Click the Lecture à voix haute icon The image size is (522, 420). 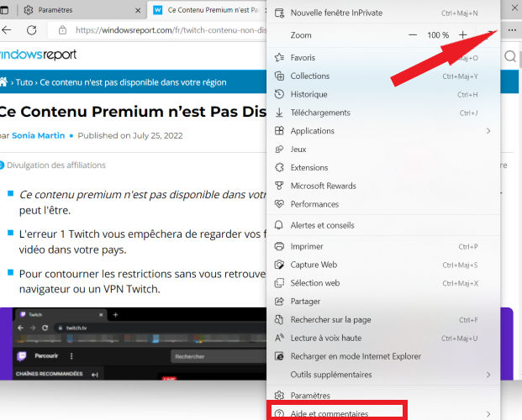pos(279,338)
